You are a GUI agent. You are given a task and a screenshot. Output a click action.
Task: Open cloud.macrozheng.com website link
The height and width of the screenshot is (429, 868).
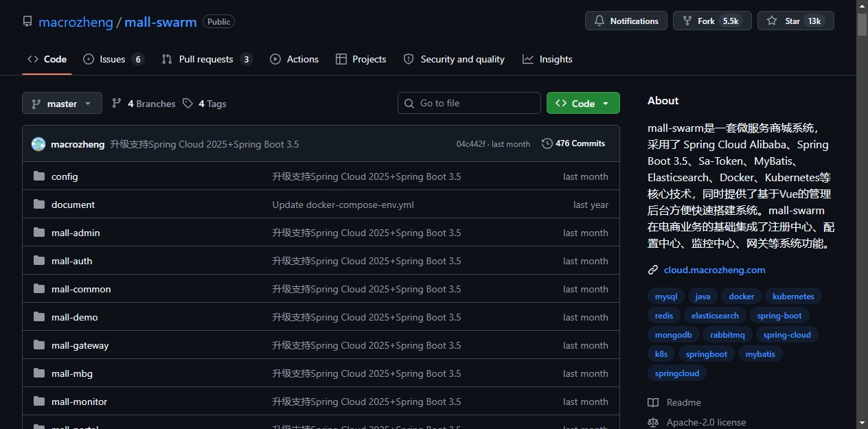tap(714, 270)
